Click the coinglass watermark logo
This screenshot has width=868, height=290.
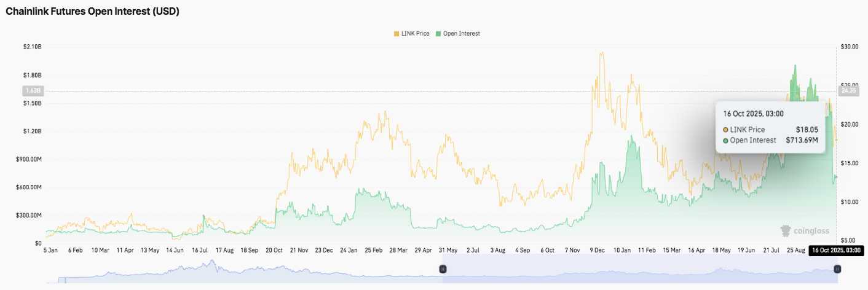click(x=804, y=231)
